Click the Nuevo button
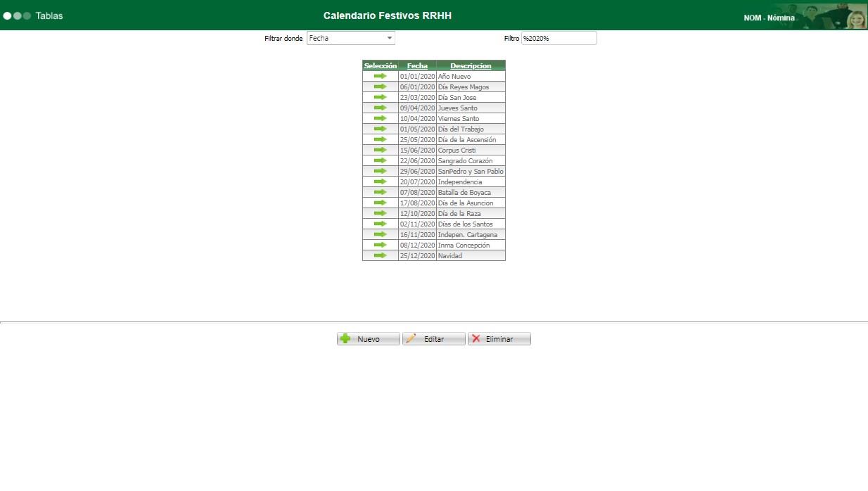 click(x=369, y=339)
